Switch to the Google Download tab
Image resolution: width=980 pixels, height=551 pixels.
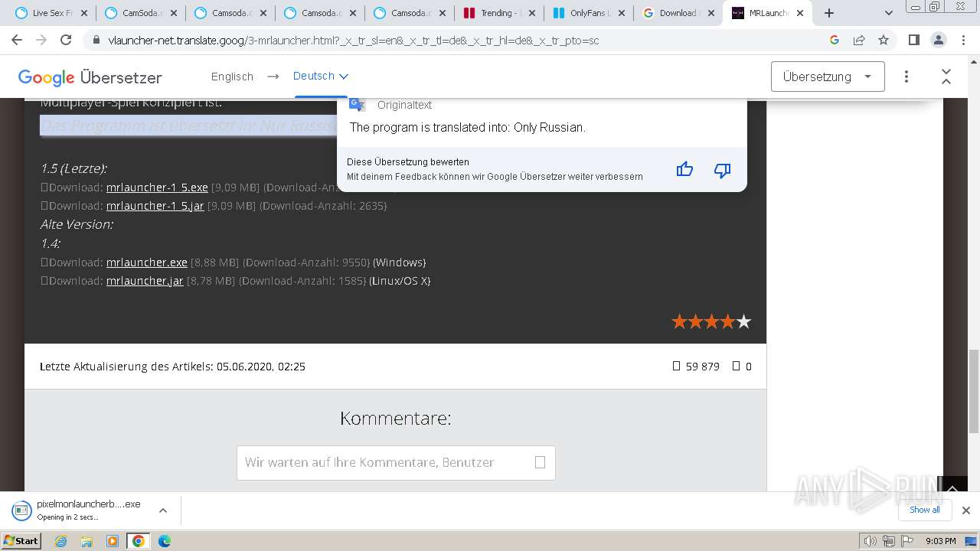click(x=678, y=13)
